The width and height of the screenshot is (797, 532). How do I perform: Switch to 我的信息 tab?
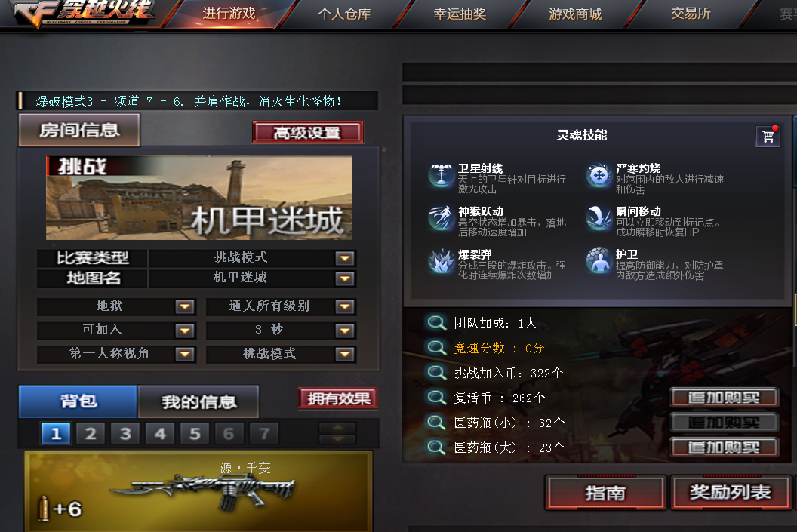tap(198, 402)
